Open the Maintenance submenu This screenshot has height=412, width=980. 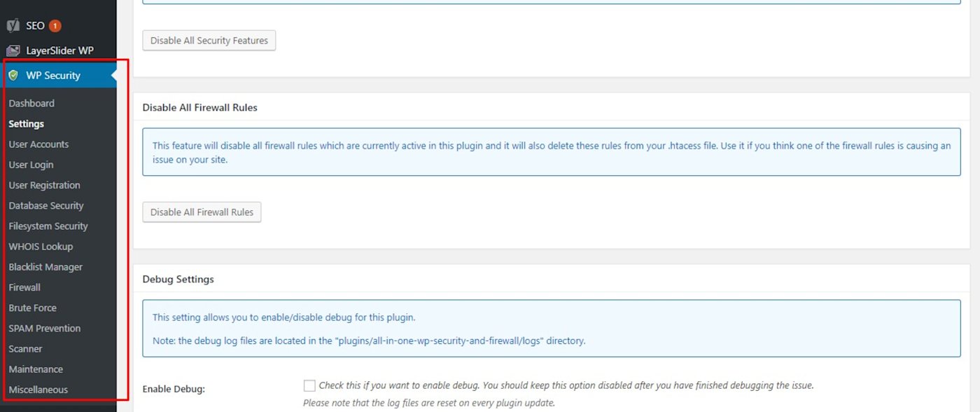click(36, 369)
